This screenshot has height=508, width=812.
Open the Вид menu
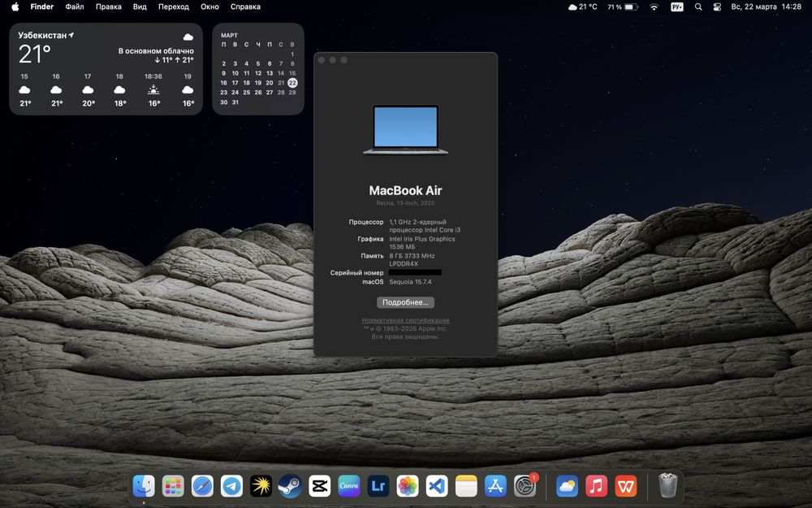[x=140, y=7]
